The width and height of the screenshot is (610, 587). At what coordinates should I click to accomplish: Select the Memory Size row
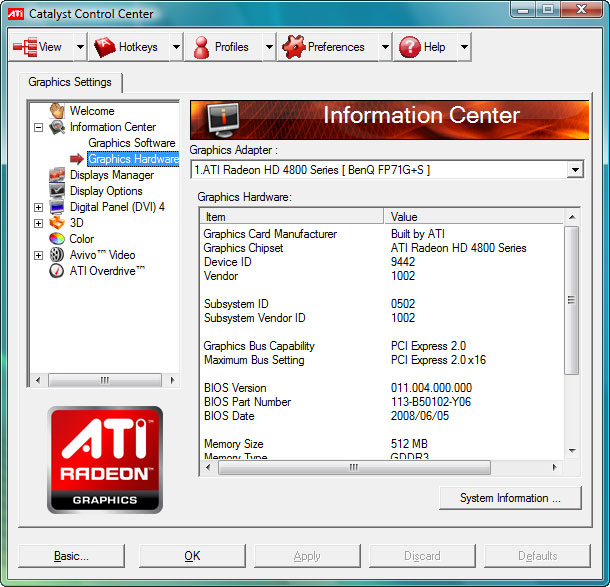point(382,444)
